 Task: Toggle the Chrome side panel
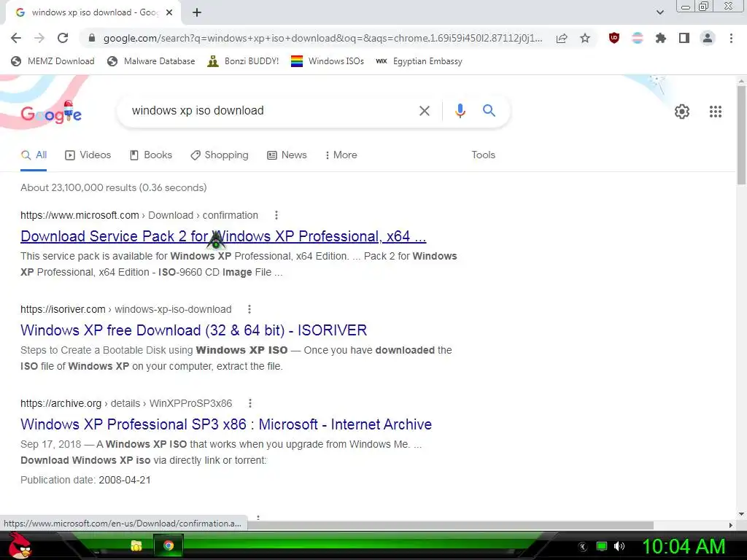(x=684, y=38)
